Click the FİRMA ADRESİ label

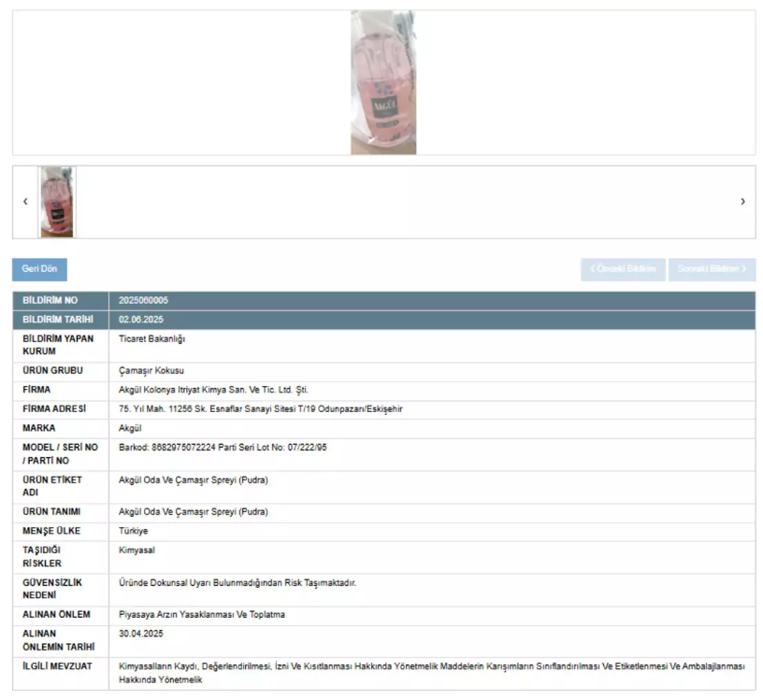click(54, 409)
